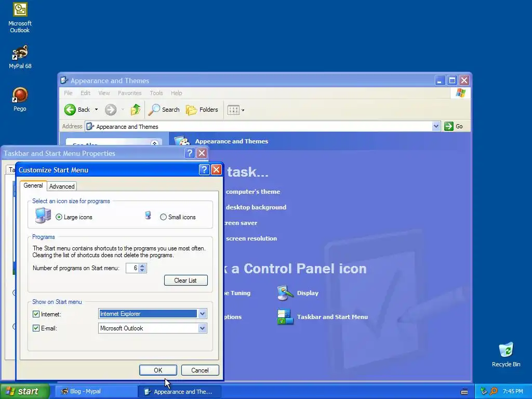
Task: Click the Search magnifier toolbar icon
Action: 154,110
